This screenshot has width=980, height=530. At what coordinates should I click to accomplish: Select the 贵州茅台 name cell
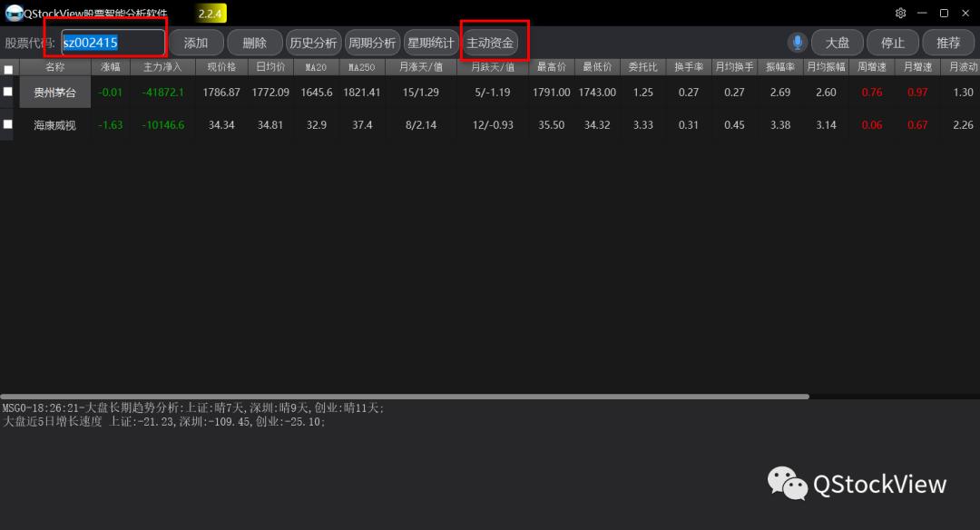click(x=55, y=92)
